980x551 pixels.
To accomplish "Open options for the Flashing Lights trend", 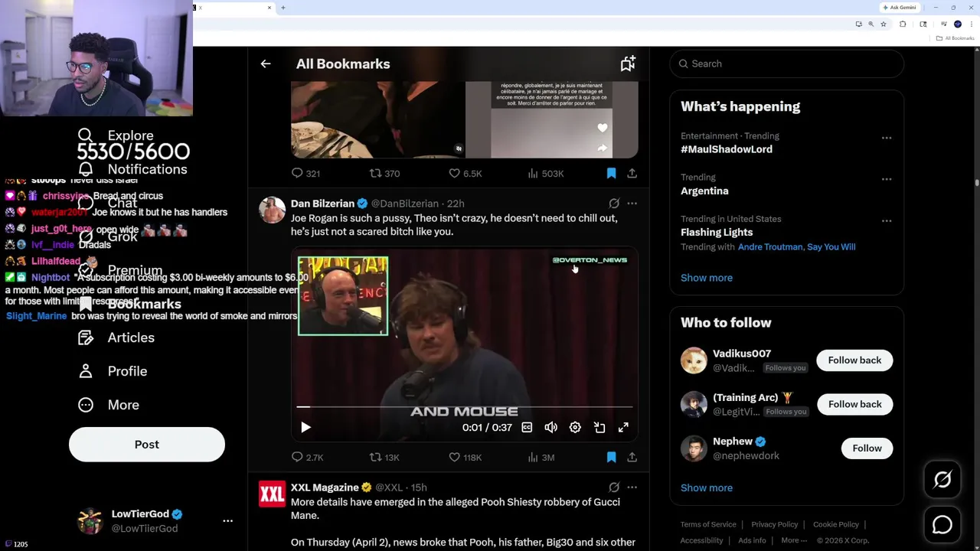I will (x=887, y=220).
